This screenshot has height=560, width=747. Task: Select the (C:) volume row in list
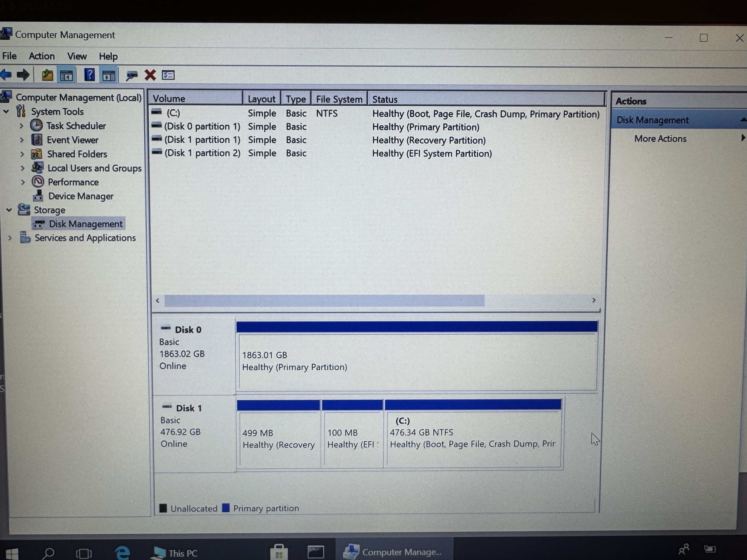(173, 113)
